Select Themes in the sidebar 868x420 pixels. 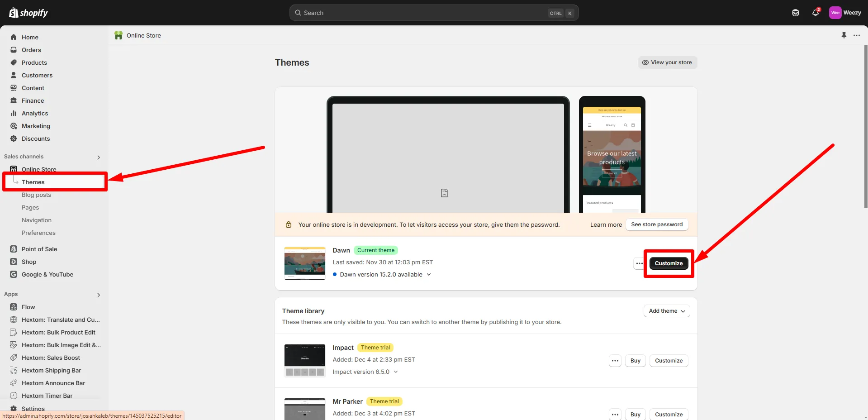click(x=55, y=182)
